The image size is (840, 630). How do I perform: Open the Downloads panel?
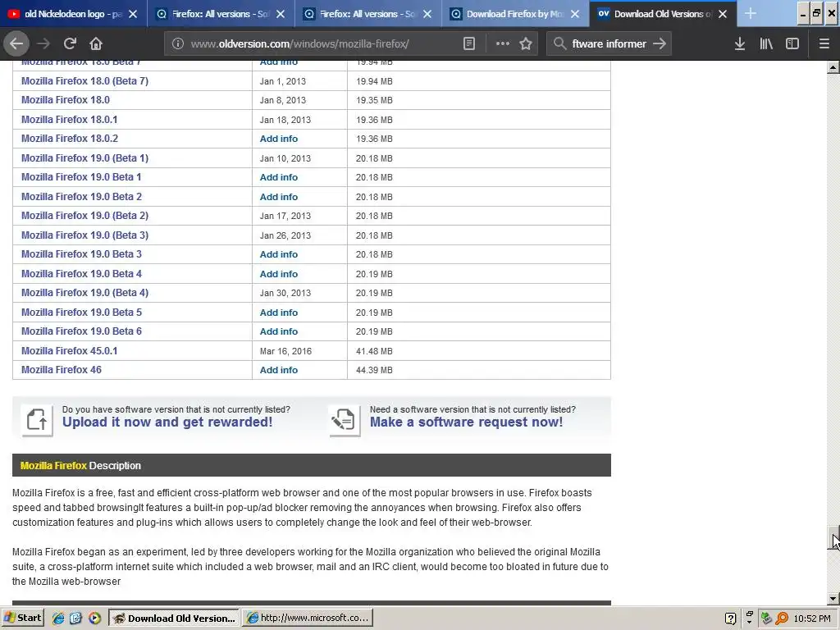[x=740, y=44]
